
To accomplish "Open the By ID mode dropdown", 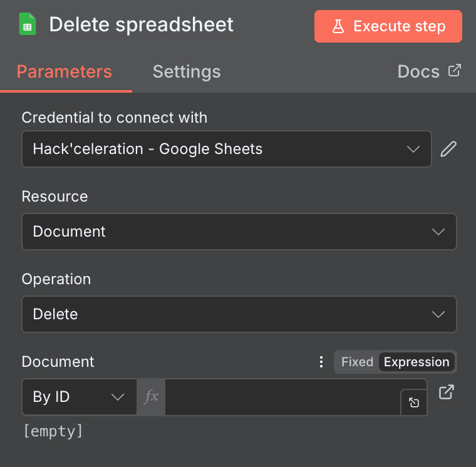I will pyautogui.click(x=80, y=397).
